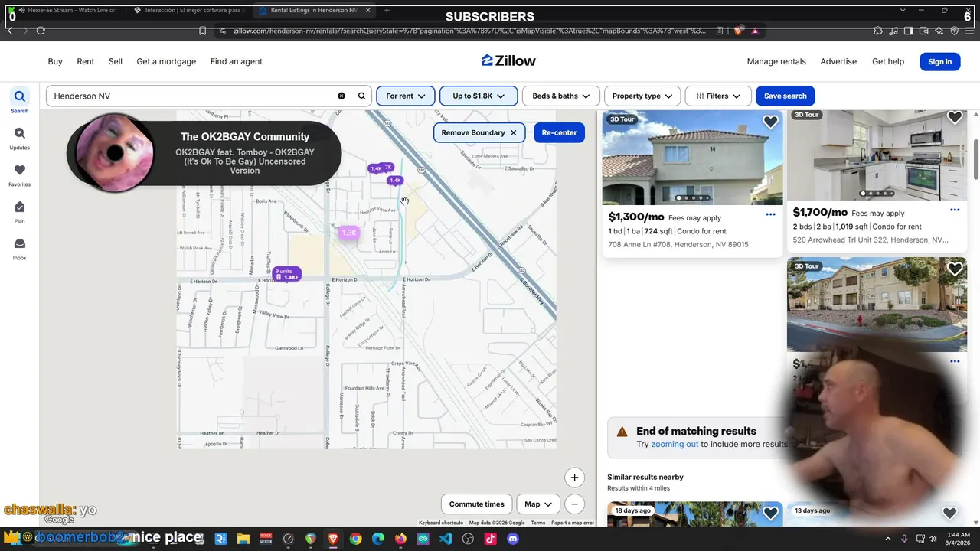Open Microsoft Edge from taskbar
Image resolution: width=980 pixels, height=551 pixels.
pos(378,539)
